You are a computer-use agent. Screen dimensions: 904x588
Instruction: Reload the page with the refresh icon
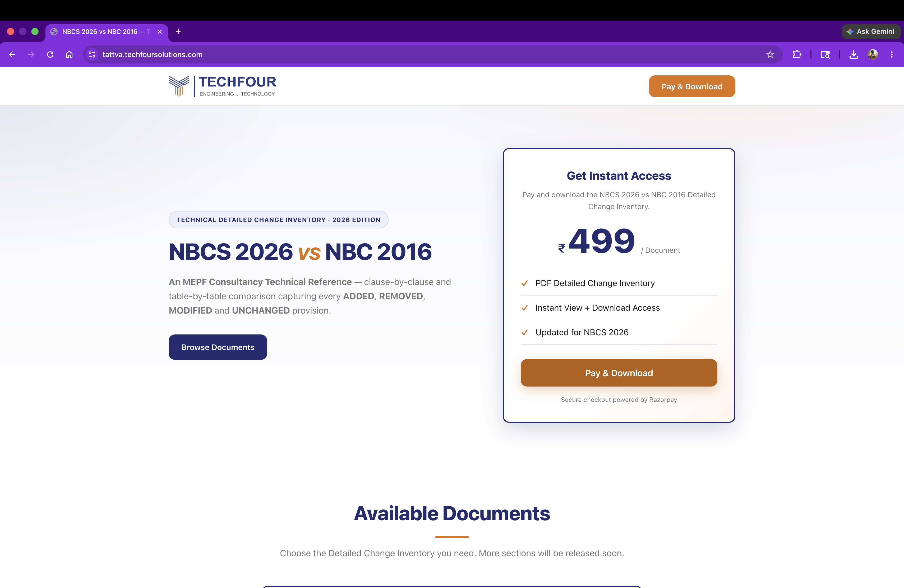coord(50,54)
